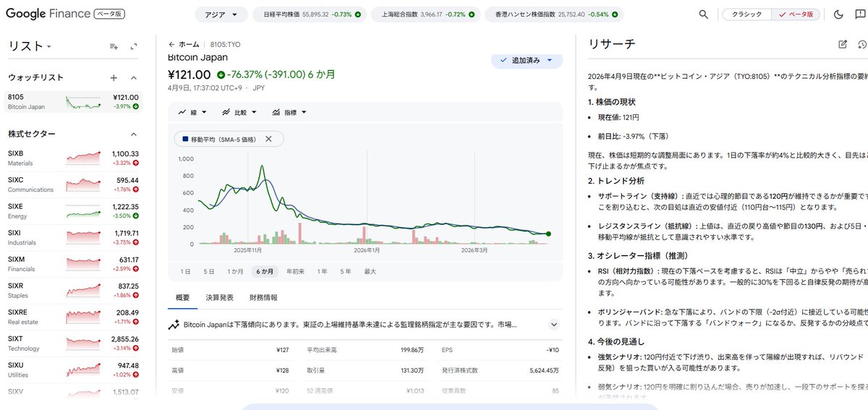The width and height of the screenshot is (868, 410).
Task: Expand the list panel with the expand icon
Action: pos(134,46)
